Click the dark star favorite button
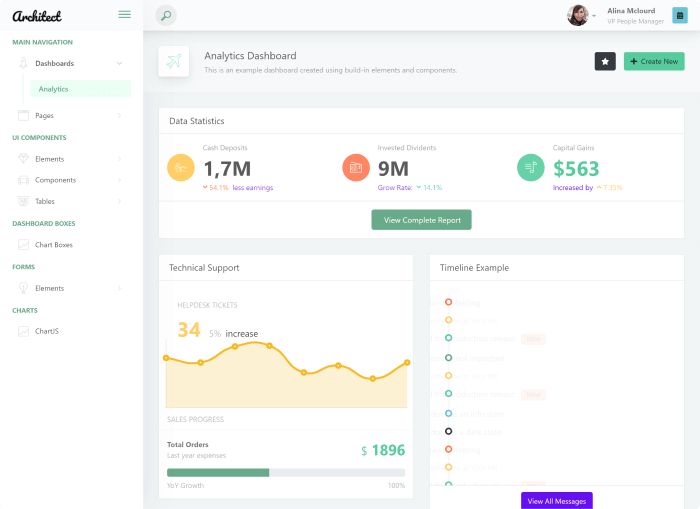The width and height of the screenshot is (700, 509). (x=605, y=61)
